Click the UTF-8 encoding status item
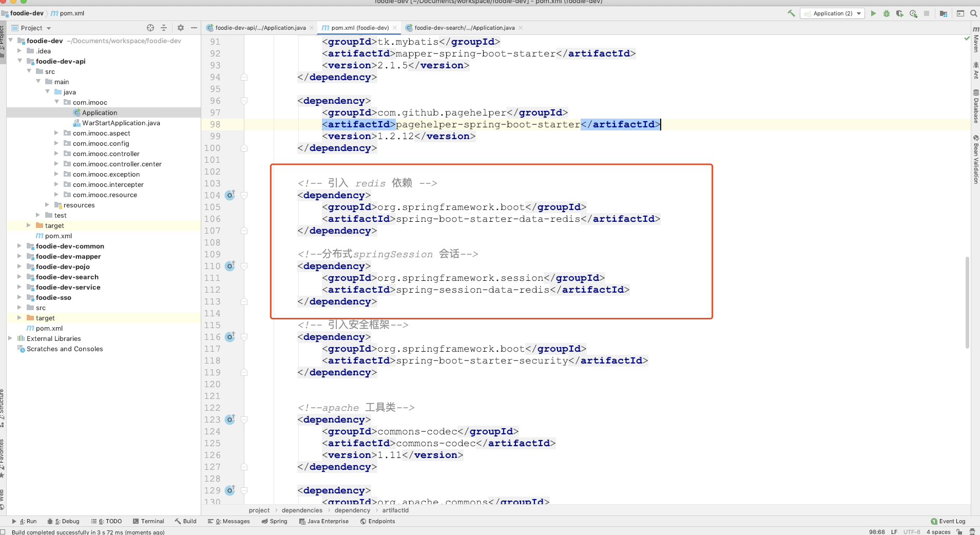This screenshot has height=535, width=980. click(x=912, y=532)
